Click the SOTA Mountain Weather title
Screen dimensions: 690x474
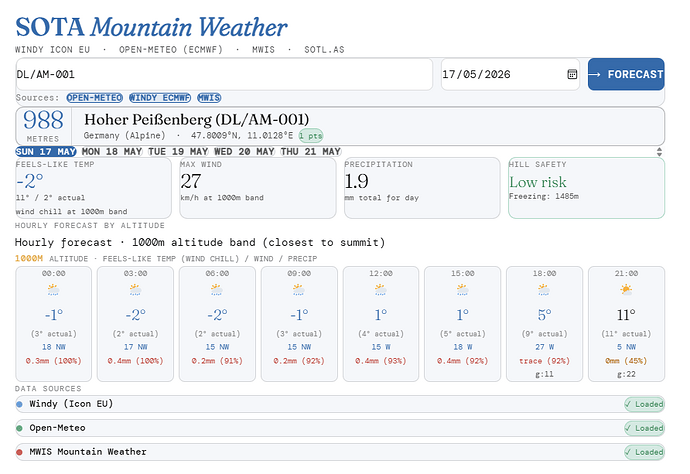(x=151, y=27)
